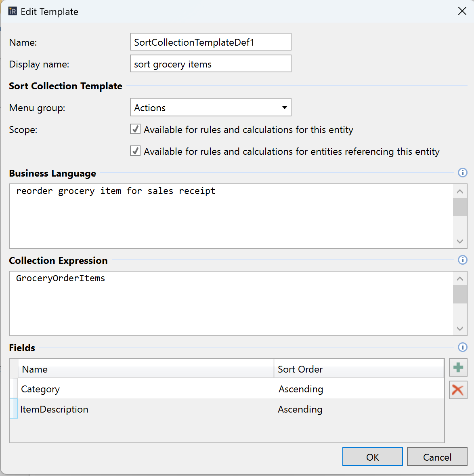The width and height of the screenshot is (474, 476).
Task: Click the Collection Expression info icon
Action: pos(462,260)
